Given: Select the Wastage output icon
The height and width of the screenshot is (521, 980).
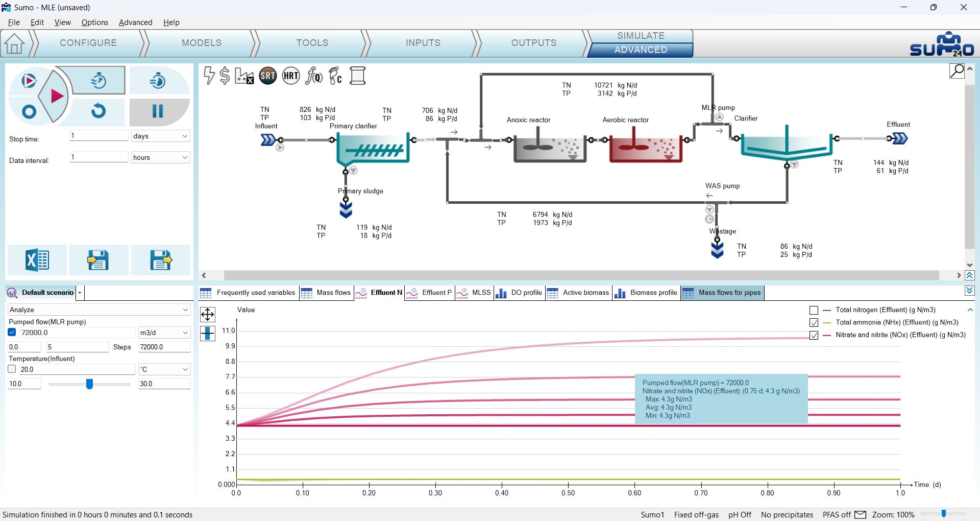Looking at the screenshot, I should [x=717, y=250].
